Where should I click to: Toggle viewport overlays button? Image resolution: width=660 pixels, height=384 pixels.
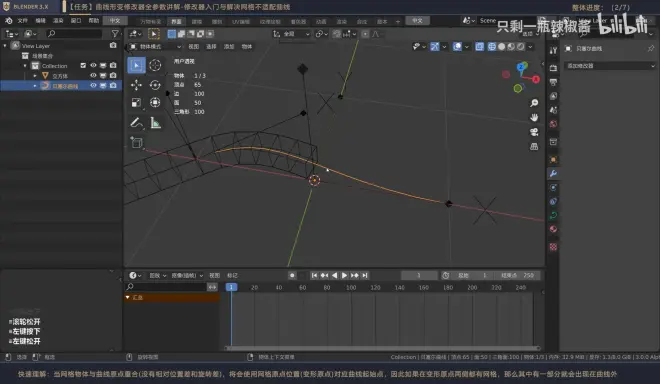pyautogui.click(x=457, y=46)
